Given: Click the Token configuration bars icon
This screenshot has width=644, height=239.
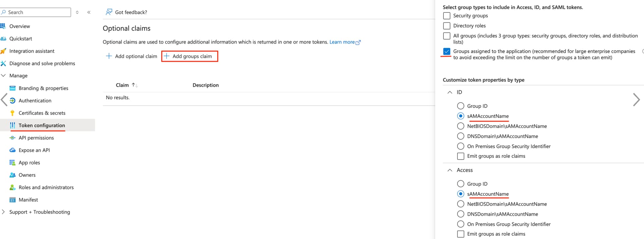Looking at the screenshot, I should (x=12, y=125).
